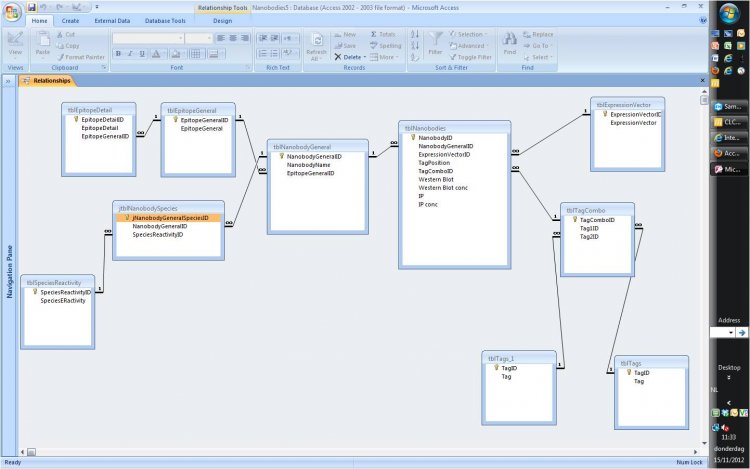
Task: Toggle Bold formatting in Font group
Action: [x=118, y=54]
